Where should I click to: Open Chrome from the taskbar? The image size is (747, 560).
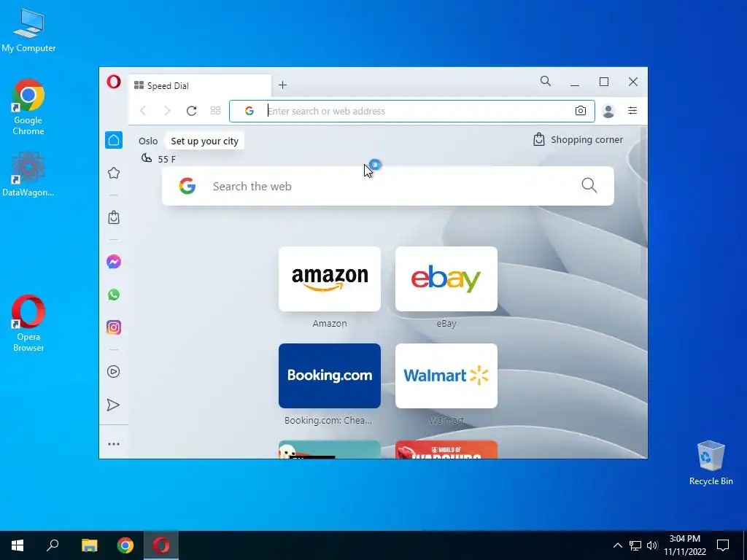point(125,545)
